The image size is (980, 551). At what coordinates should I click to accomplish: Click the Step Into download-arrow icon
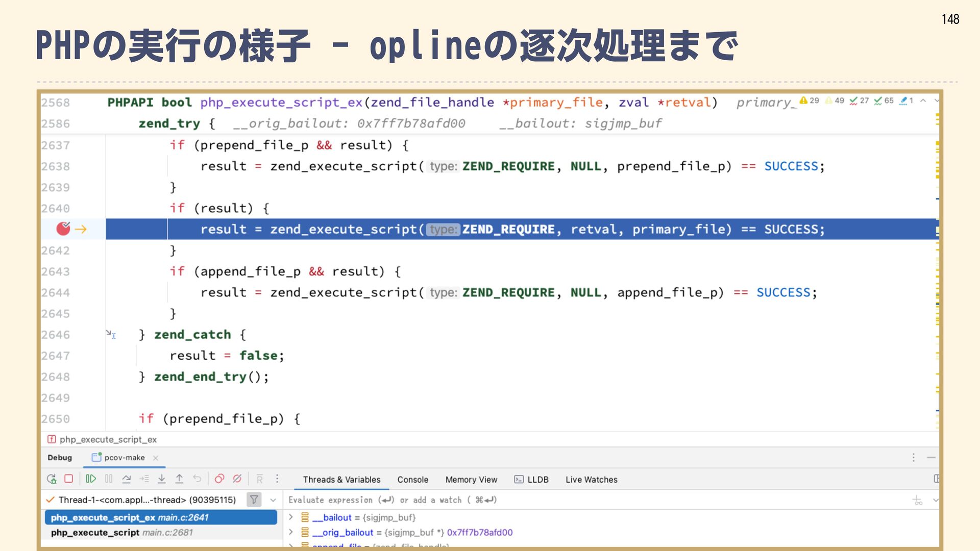[x=162, y=479]
